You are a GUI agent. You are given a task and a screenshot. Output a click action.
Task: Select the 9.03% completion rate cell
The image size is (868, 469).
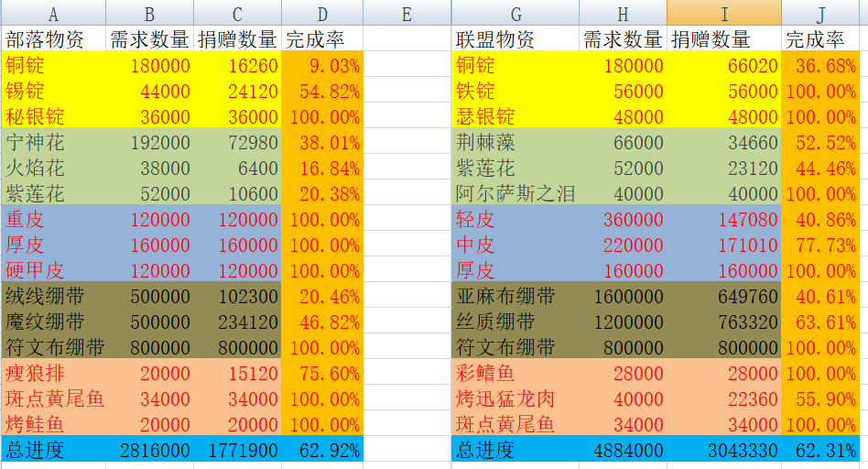322,65
